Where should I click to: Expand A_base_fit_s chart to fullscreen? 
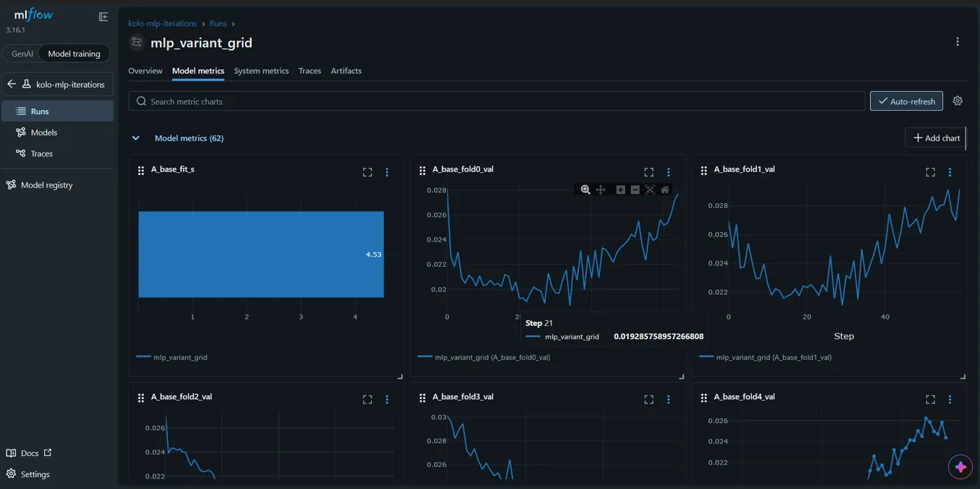click(367, 172)
